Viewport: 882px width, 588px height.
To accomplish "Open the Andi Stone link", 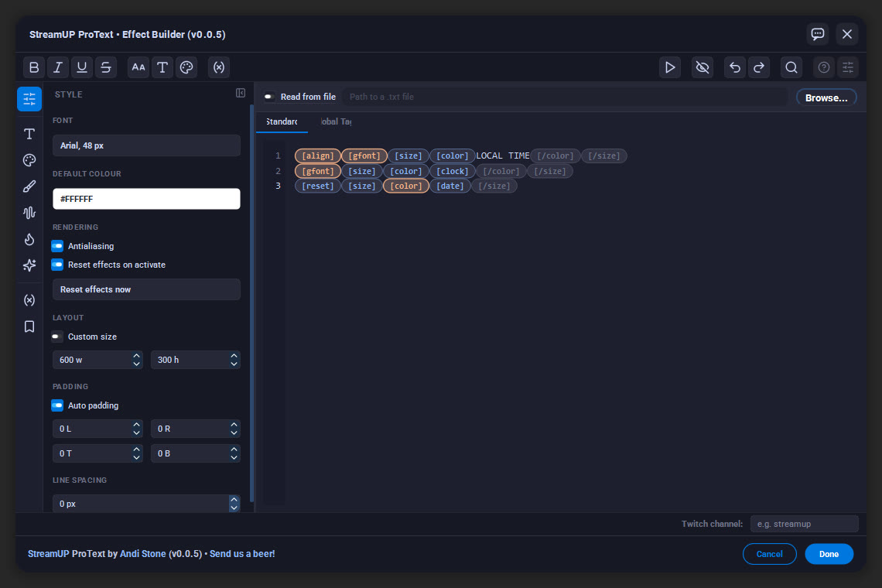I will pyautogui.click(x=143, y=554).
